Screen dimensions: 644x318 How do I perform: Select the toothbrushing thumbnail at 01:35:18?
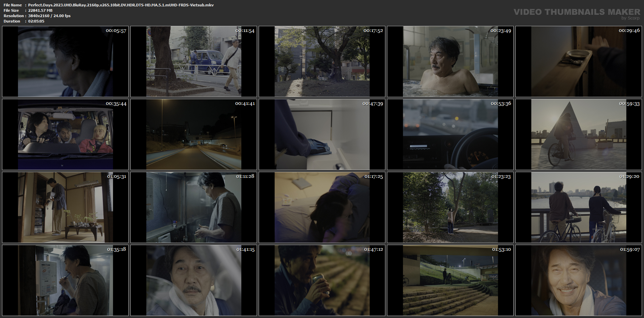[65, 280]
